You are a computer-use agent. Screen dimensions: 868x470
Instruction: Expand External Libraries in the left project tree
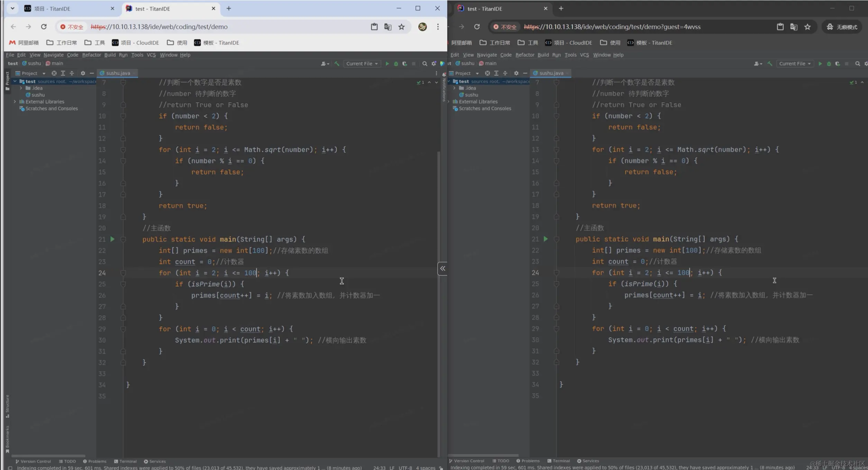[x=15, y=102]
